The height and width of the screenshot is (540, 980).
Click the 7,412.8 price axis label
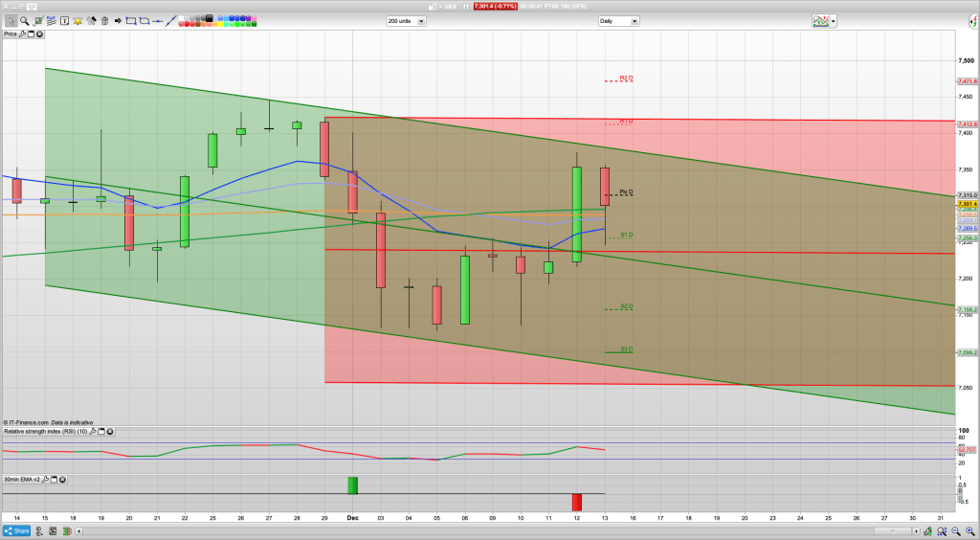pyautogui.click(x=968, y=124)
